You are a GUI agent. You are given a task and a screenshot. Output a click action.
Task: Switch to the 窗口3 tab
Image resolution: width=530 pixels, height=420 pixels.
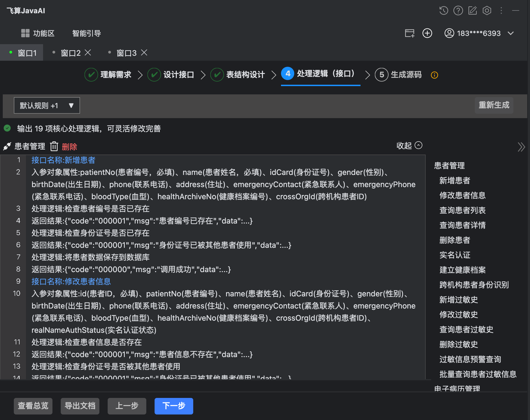127,53
